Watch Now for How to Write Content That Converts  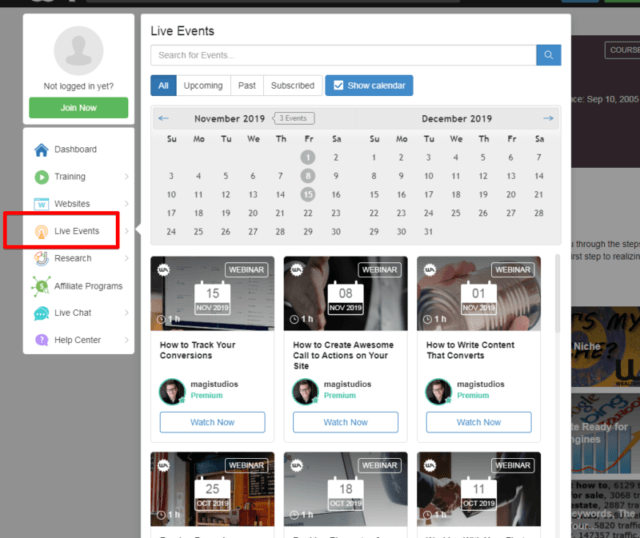[479, 422]
